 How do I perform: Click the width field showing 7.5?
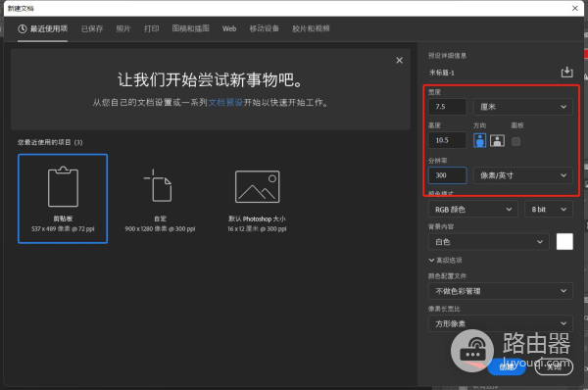point(448,107)
